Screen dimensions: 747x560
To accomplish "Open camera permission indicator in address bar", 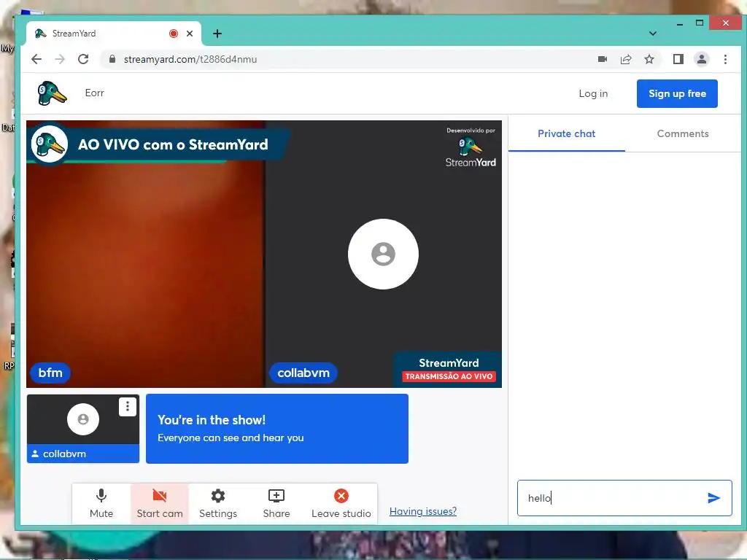I will pyautogui.click(x=602, y=59).
